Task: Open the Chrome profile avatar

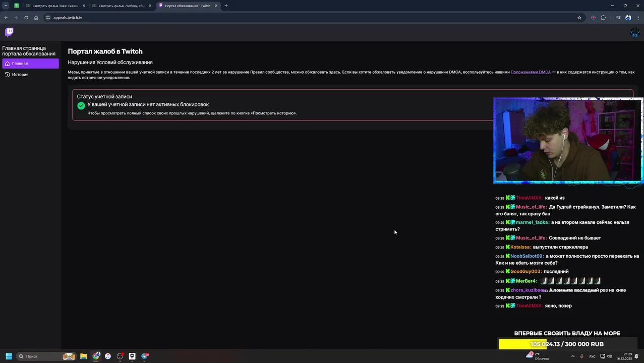Action: (628, 18)
